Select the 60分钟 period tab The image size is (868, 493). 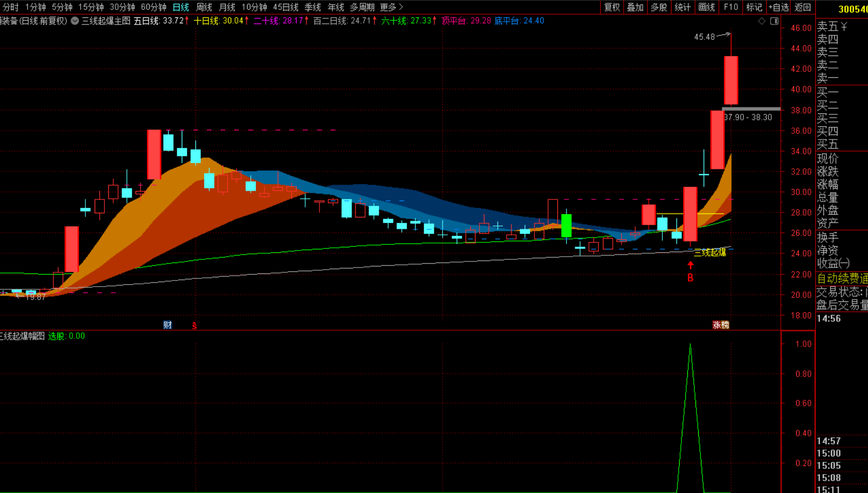(153, 7)
